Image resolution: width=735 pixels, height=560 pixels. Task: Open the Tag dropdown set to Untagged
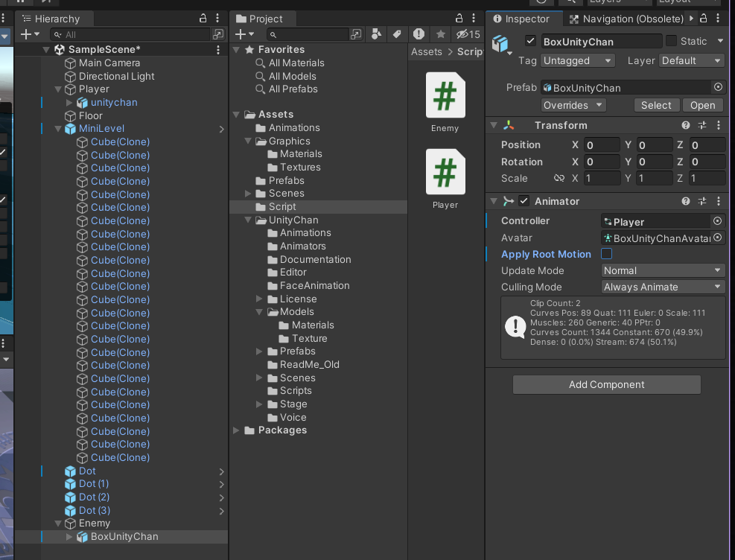[x=577, y=60]
